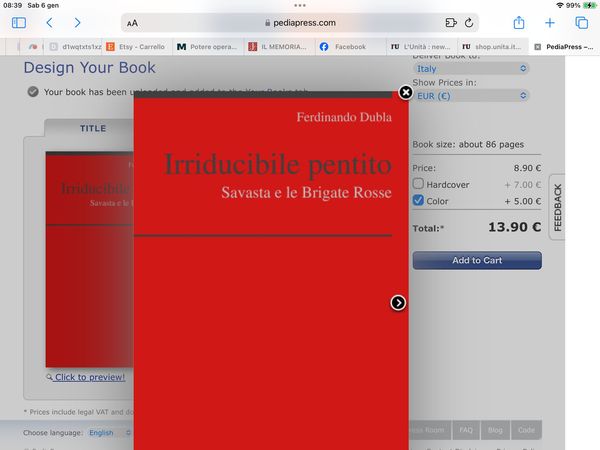Viewport: 600px width, 450px height.
Task: Tap the extensions icon in address bar
Action: click(451, 23)
